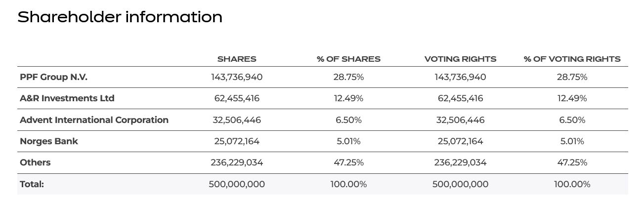Click the Shareholder information heading
The width and height of the screenshot is (644, 202).
pos(120,17)
